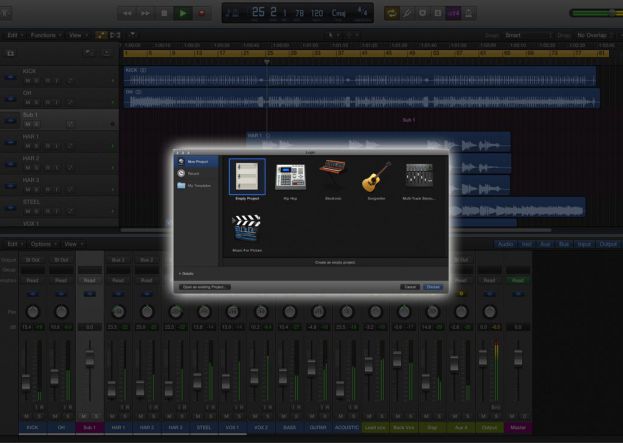
Task: Toggle the Bus channel filter in mixer
Action: tap(563, 244)
